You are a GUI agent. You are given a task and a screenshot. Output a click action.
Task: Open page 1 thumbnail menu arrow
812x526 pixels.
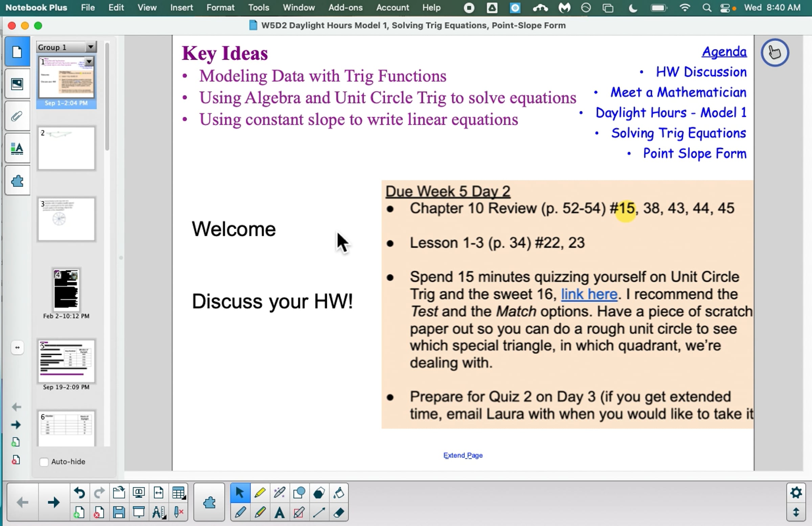coord(89,62)
